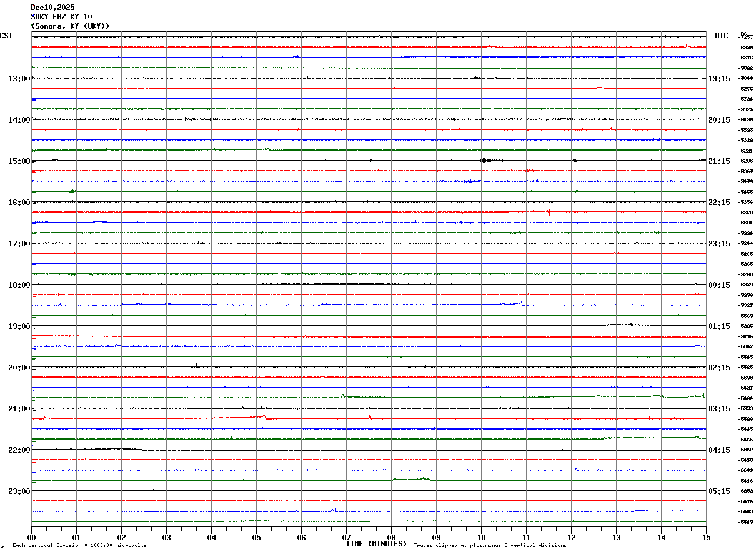Viewport: 756px width, 554px height.
Task: Click the minute 08 axis tick label
Action: point(391,537)
